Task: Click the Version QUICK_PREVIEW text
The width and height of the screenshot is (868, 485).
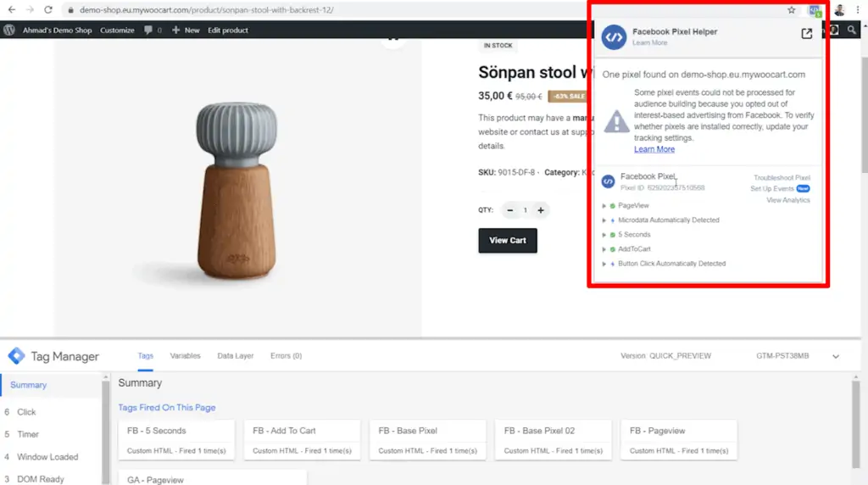Action: pyautogui.click(x=665, y=356)
